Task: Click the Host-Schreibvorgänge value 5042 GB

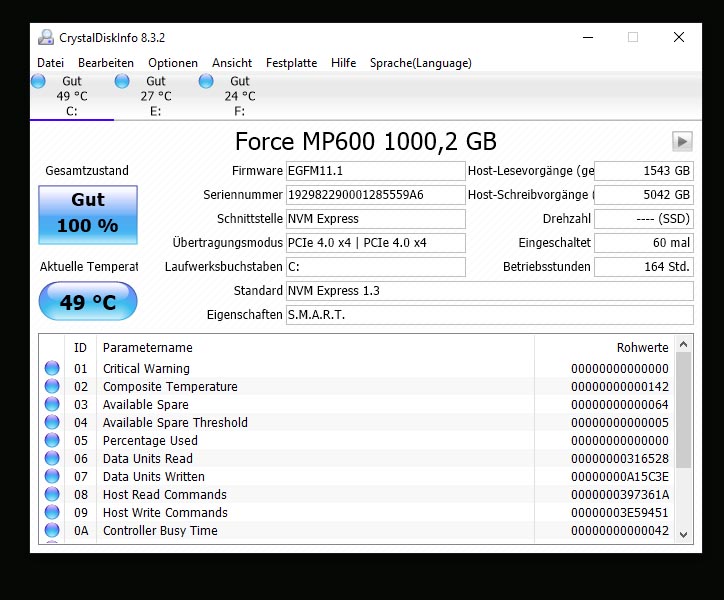Action: click(x=644, y=195)
